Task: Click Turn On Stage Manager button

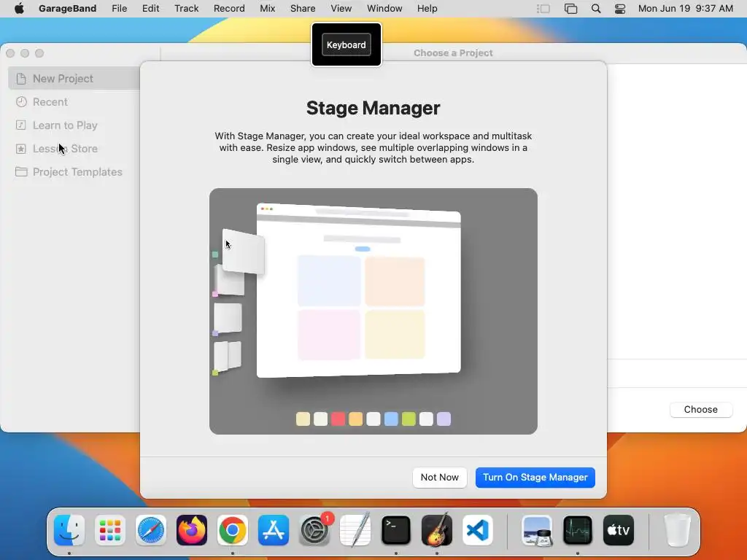Action: point(535,477)
